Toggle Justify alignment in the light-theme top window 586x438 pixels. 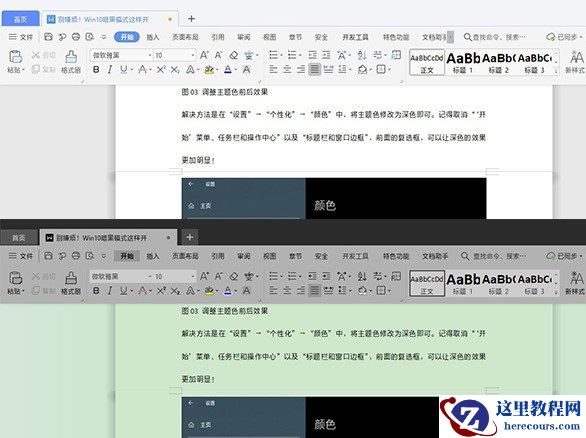coord(315,70)
